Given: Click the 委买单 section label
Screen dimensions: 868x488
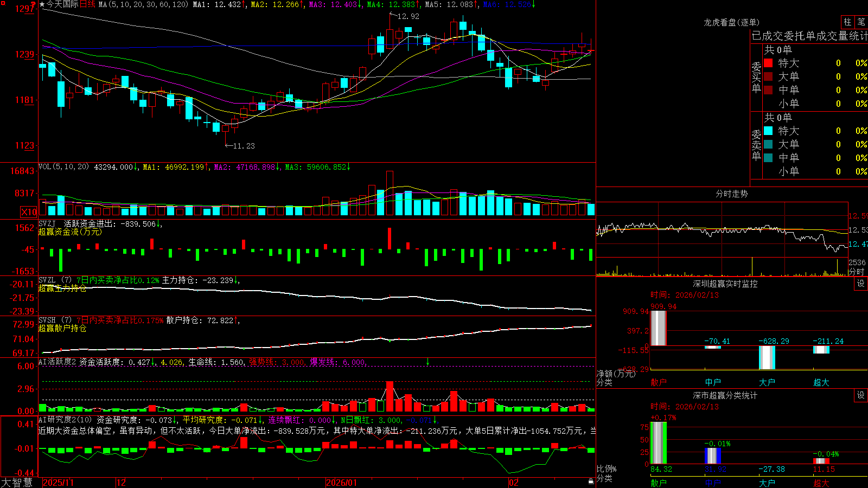Looking at the screenshot, I should coord(756,77).
